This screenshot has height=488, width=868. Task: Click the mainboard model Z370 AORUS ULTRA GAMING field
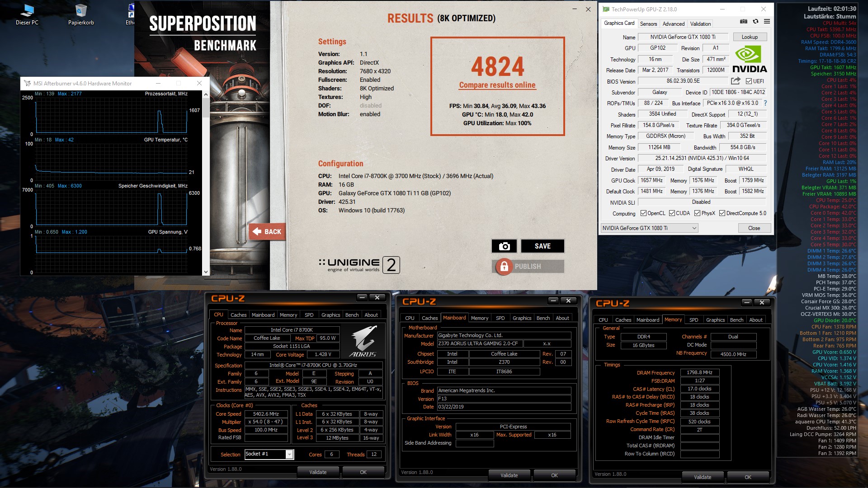pyautogui.click(x=481, y=344)
